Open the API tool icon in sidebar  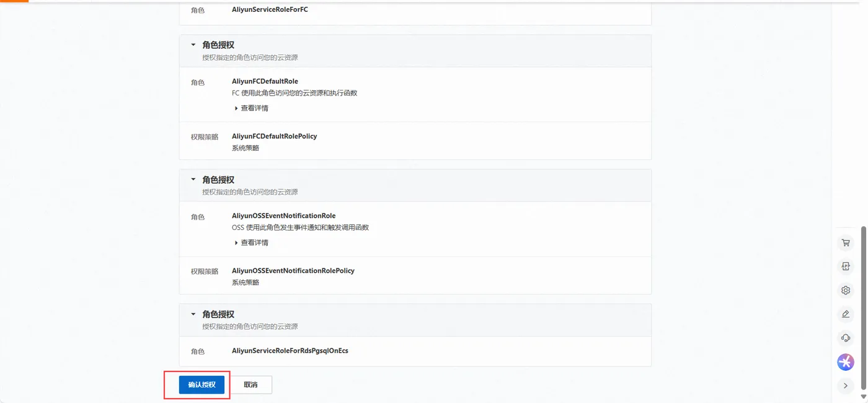coord(846,267)
